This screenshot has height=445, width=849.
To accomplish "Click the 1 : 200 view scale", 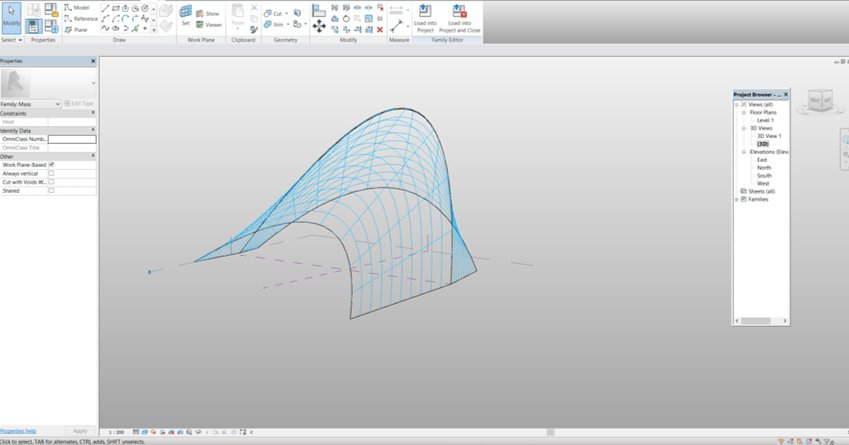I will point(116,432).
